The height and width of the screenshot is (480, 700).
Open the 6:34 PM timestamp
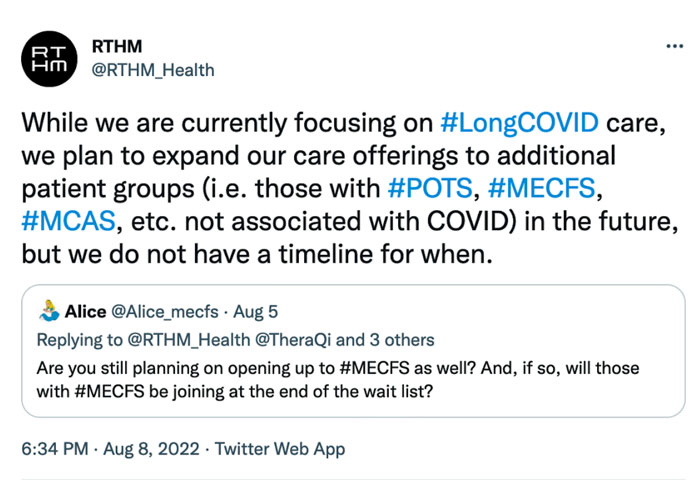coord(54,449)
